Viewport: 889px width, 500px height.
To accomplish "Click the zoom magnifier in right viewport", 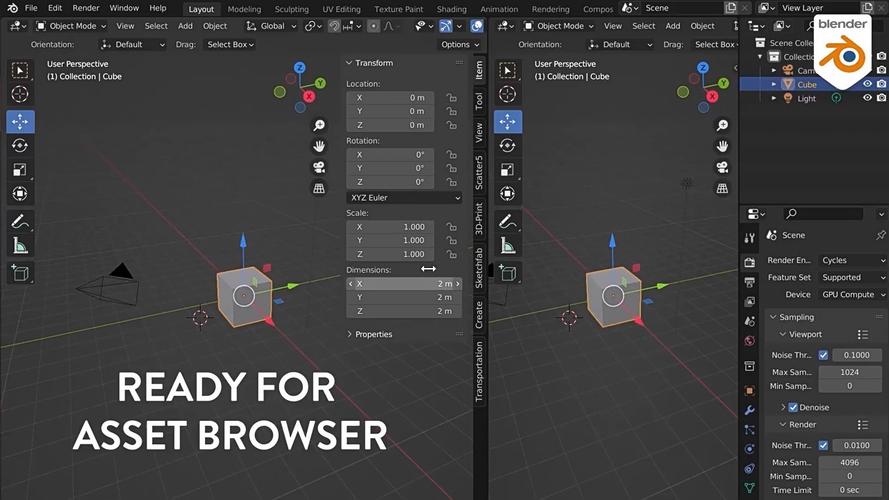I will (x=722, y=125).
